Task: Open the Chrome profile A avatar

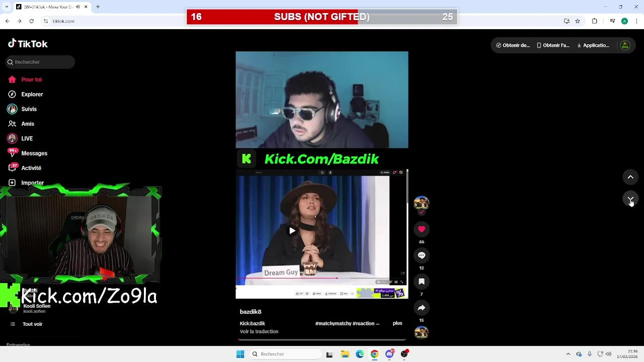Action: coord(624,21)
